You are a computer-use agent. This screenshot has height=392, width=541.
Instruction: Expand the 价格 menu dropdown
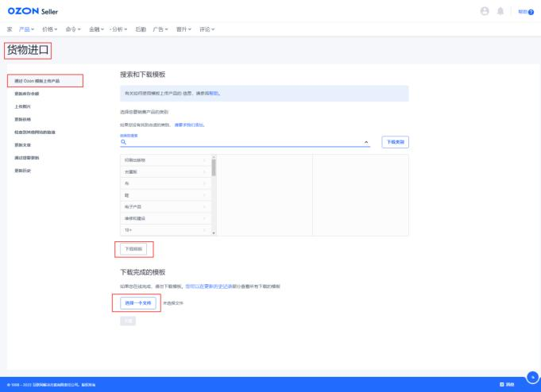click(x=50, y=29)
